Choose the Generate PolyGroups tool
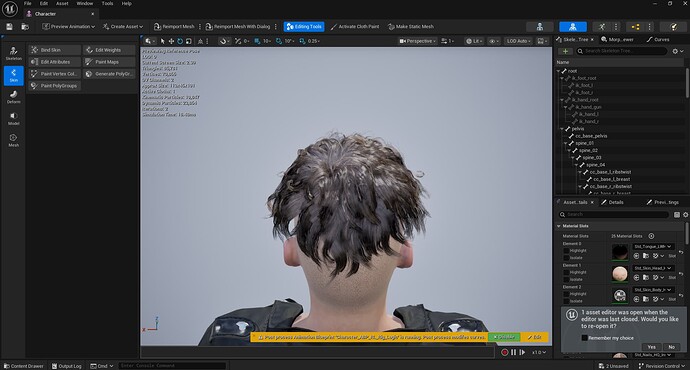690x370 pixels. point(109,74)
